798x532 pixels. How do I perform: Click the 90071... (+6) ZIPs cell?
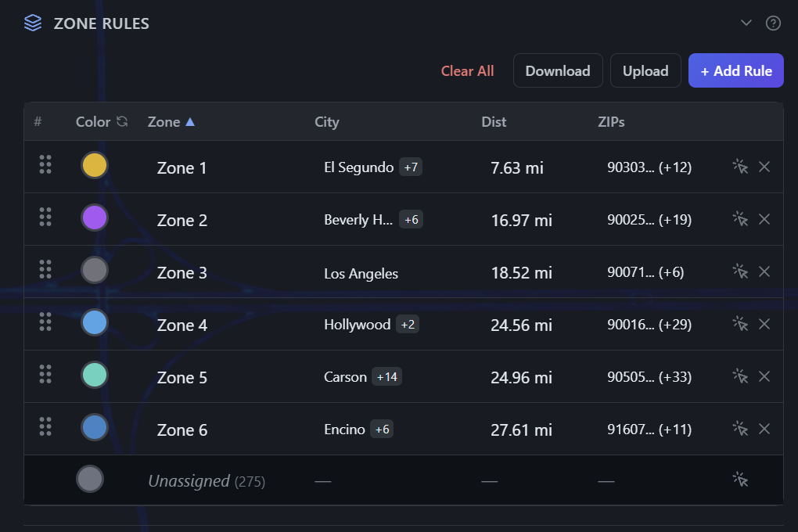645,272
